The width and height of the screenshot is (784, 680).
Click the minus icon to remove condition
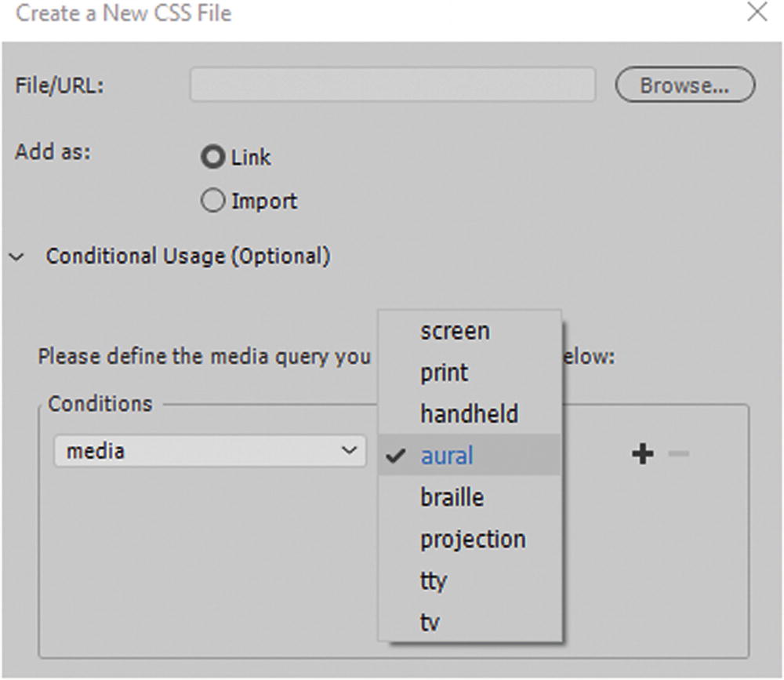[x=679, y=453]
